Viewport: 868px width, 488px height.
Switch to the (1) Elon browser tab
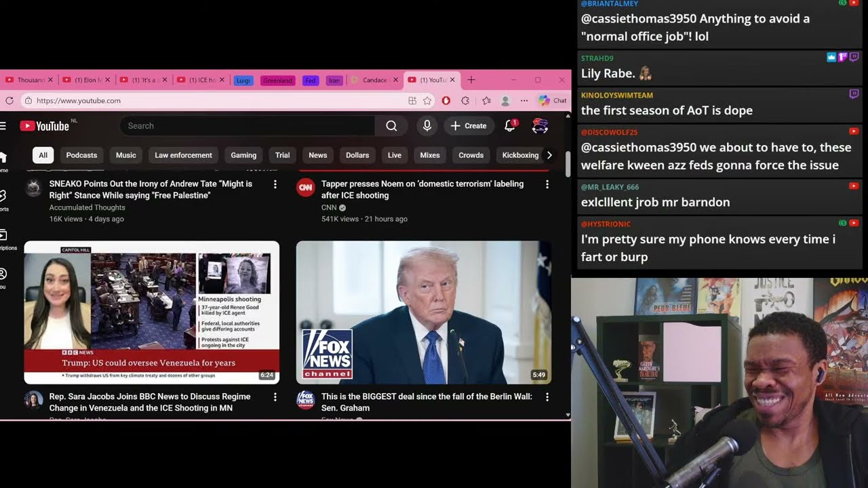click(86, 80)
